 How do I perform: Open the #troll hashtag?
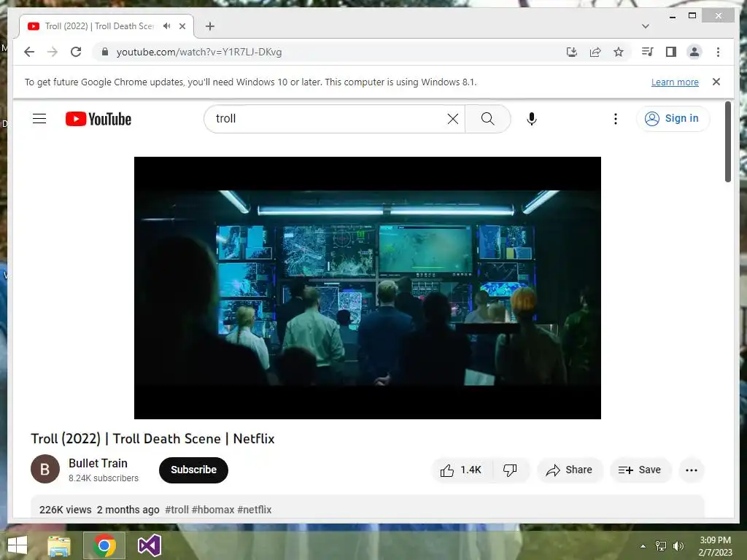click(177, 510)
